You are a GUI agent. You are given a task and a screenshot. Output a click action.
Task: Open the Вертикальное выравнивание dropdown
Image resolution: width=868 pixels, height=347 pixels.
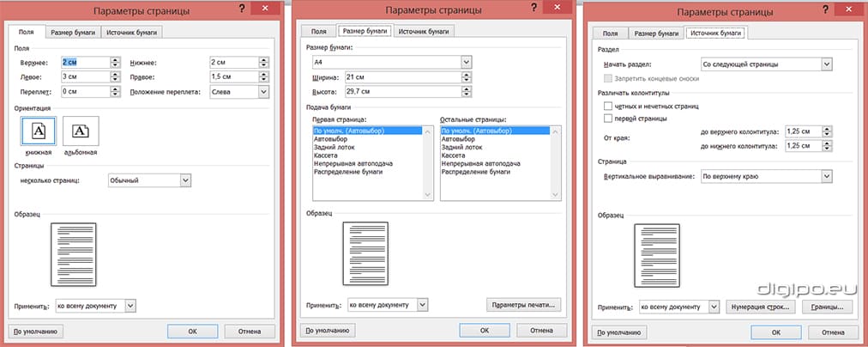(x=827, y=176)
